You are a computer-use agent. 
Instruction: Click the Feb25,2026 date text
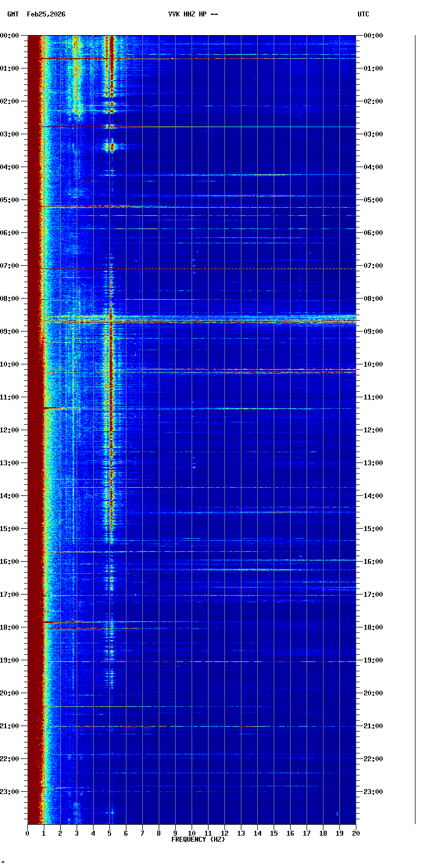[46, 14]
